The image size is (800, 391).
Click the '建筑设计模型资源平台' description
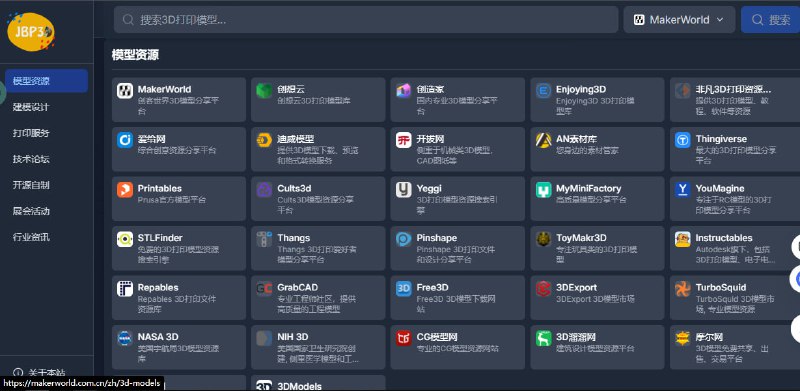point(595,349)
